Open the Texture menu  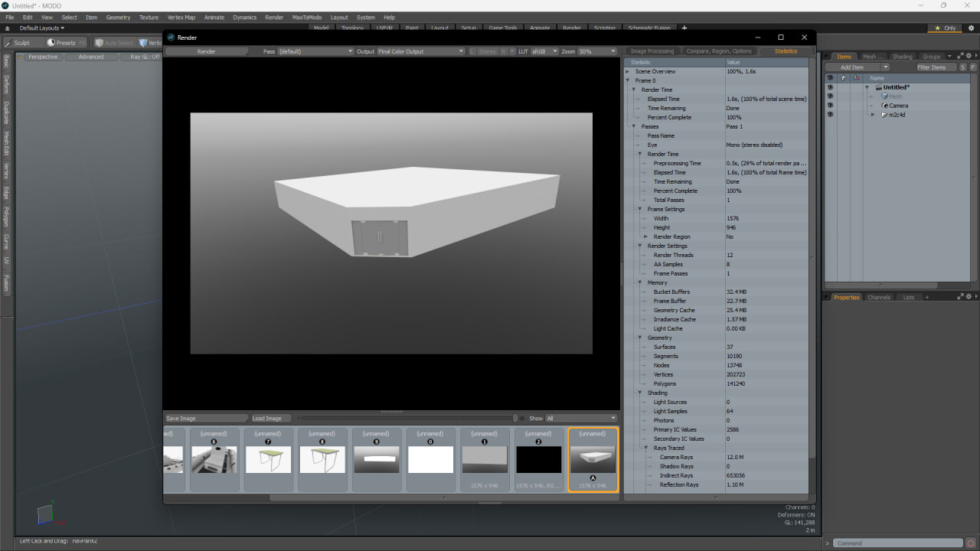[x=149, y=17]
